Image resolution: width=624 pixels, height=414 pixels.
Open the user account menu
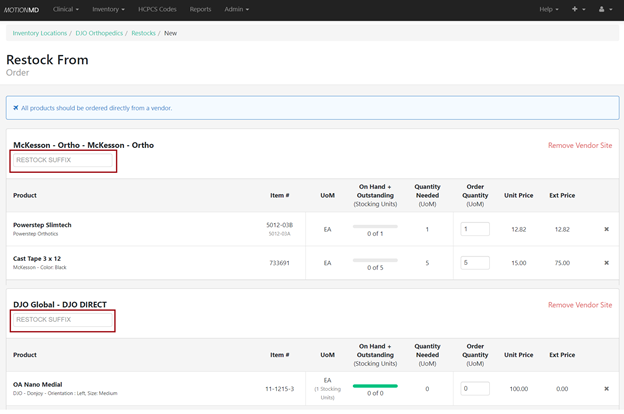(604, 9)
